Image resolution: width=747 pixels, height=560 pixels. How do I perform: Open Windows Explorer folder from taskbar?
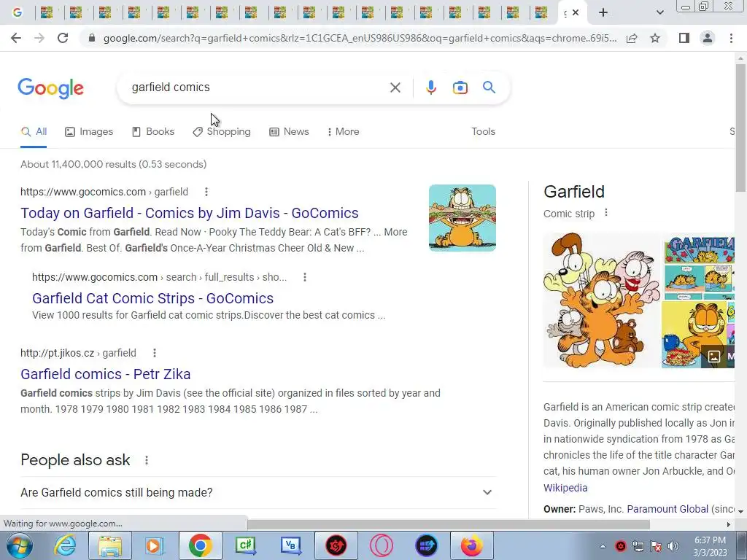(x=110, y=545)
